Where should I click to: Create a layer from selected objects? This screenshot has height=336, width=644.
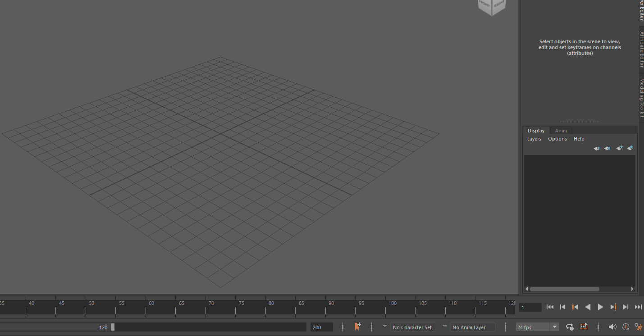point(630,148)
